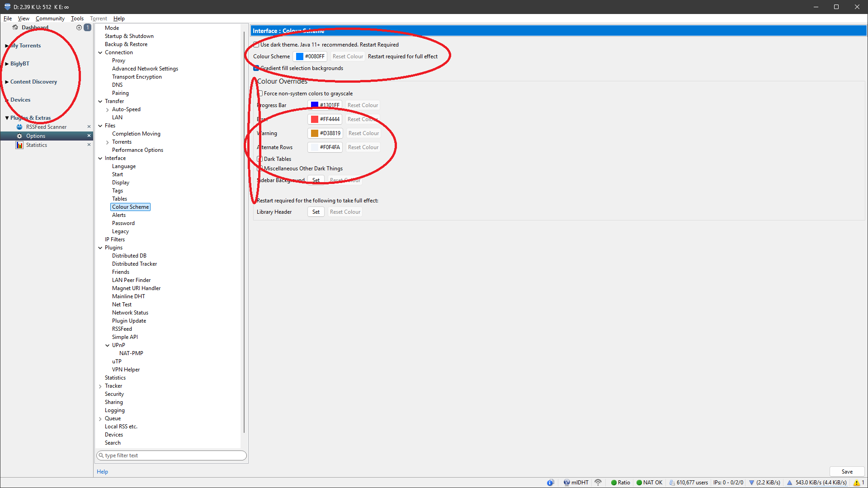
Task: Click the yellow warning alert icon
Action: point(856,483)
